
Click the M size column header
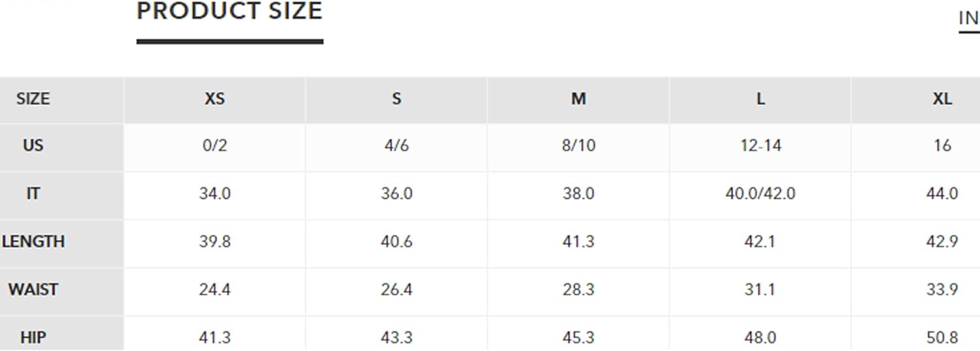(x=578, y=99)
